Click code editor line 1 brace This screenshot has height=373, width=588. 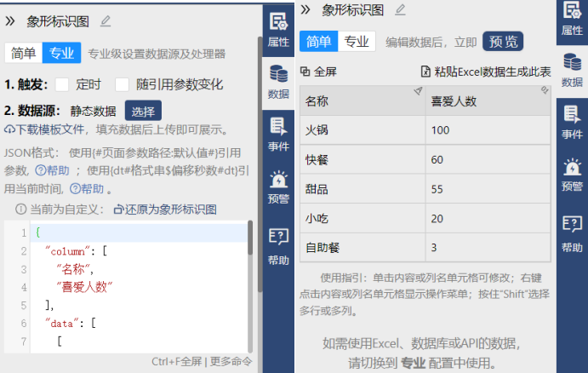tap(38, 232)
